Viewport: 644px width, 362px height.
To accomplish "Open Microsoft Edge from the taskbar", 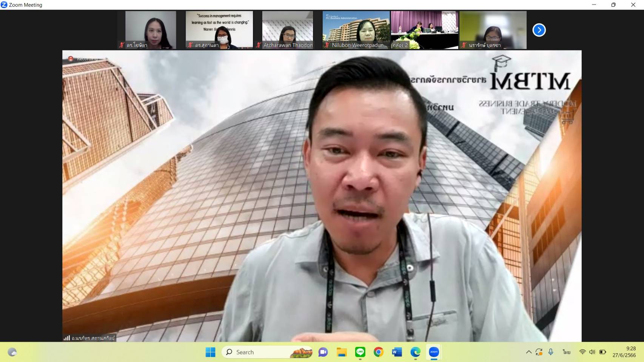I will tap(416, 352).
